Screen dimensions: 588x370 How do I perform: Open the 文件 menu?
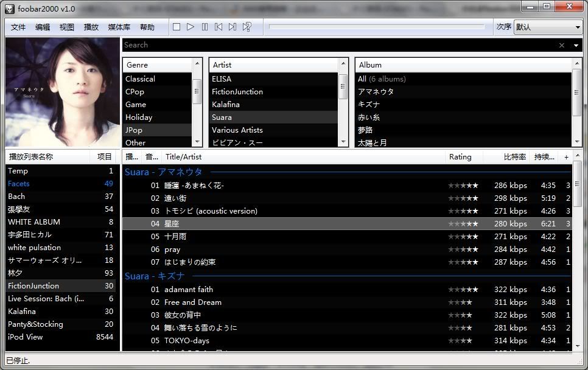[18, 27]
